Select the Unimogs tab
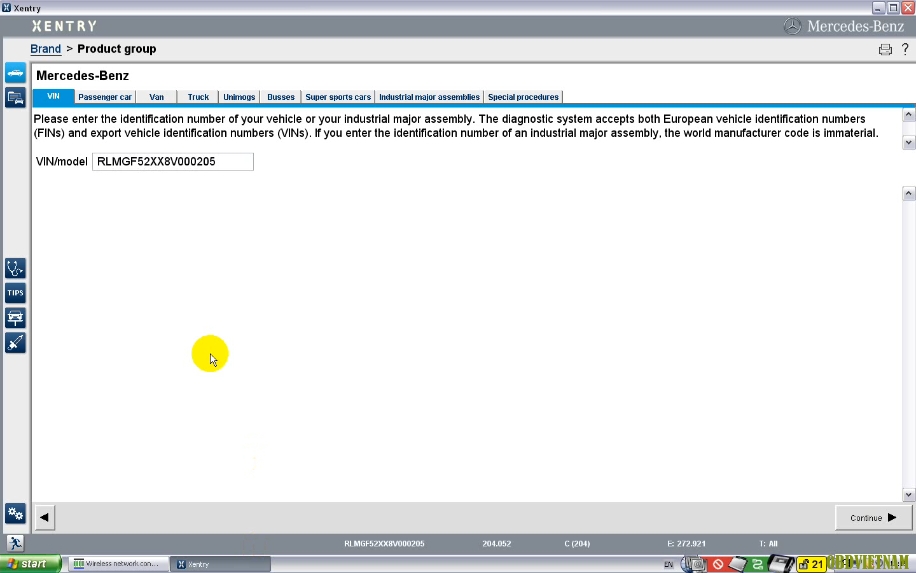 point(239,97)
